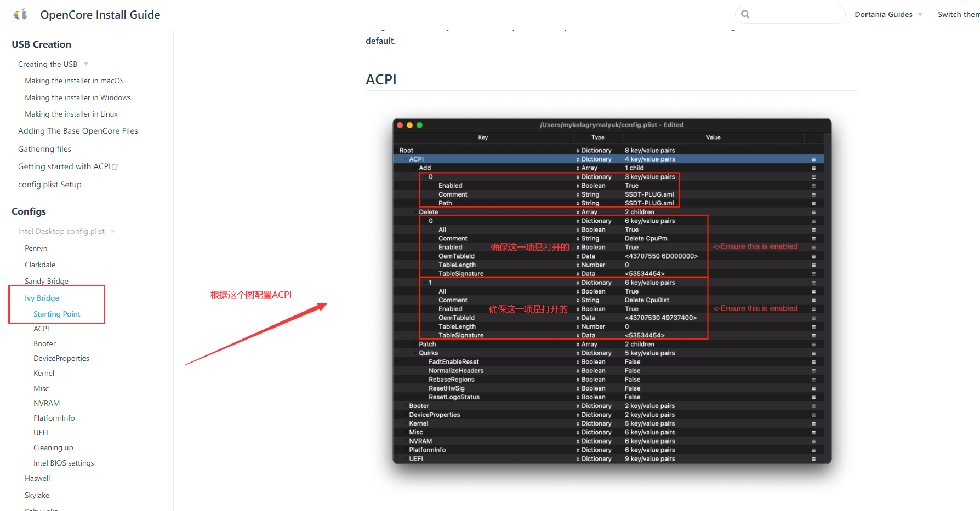980x511 pixels.
Task: Collapse the Creating the USB section
Action: [86, 64]
